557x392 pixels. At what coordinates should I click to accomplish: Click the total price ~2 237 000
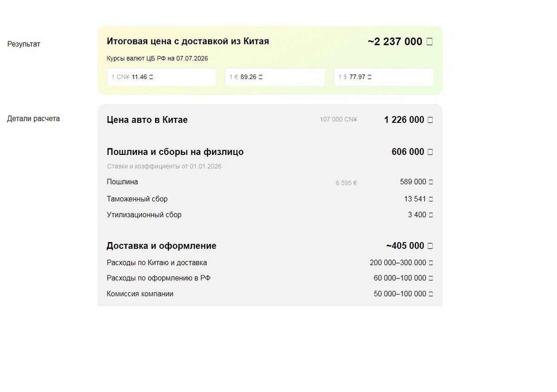(400, 42)
